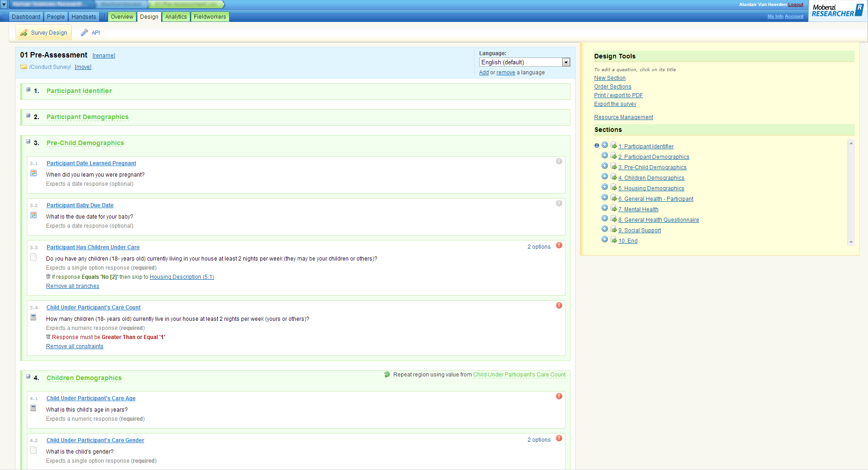Click the move-section icon beside 7. Mental Health

coord(614,208)
